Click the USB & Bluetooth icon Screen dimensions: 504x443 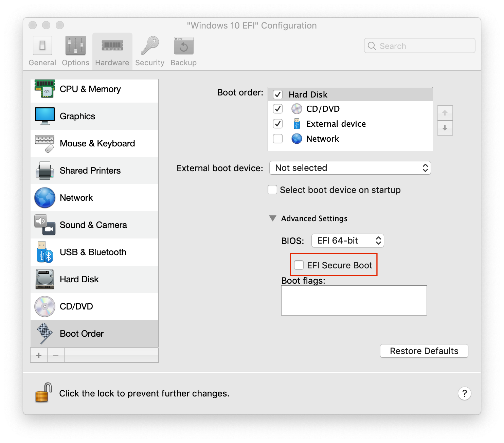click(x=45, y=252)
